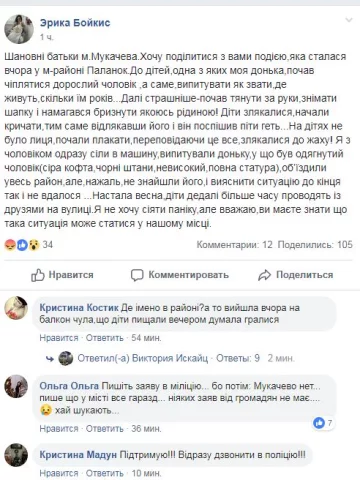This screenshot has width=360, height=480.
Task: Click Ответить under Кристина Костик's comment
Action: coord(105,338)
